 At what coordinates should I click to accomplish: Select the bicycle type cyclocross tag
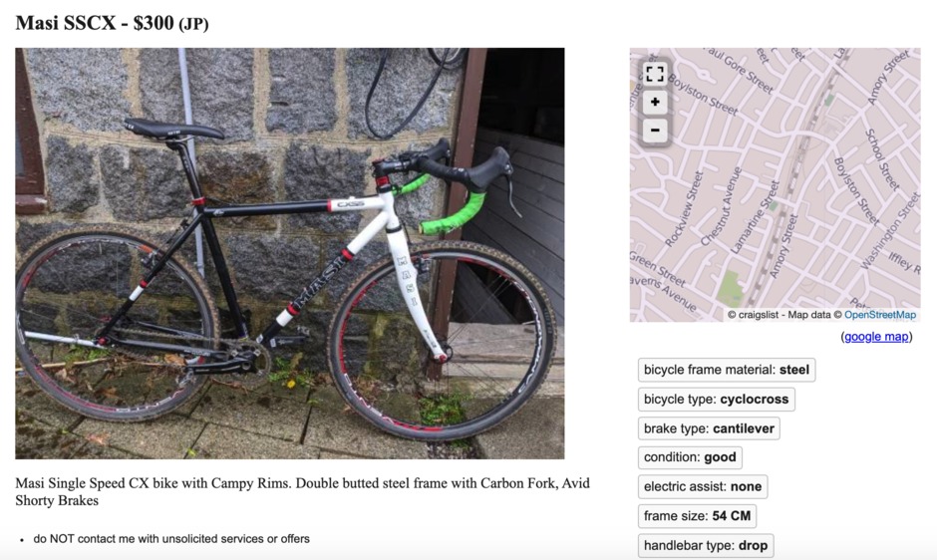click(716, 400)
